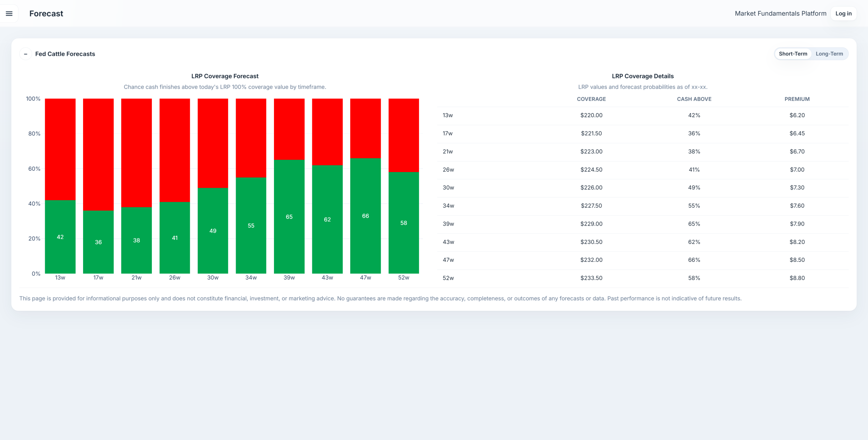
Task: Click the 17w green bar labeled 36
Action: (98, 242)
